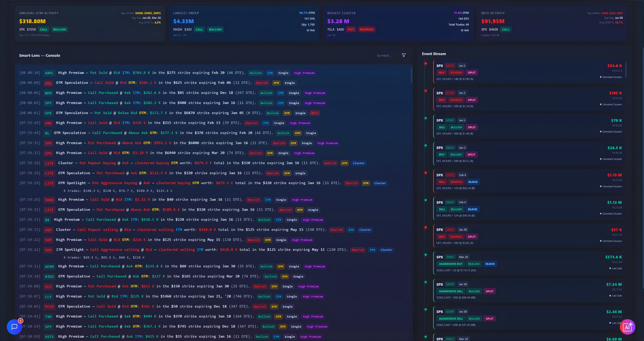This screenshot has width=644, height=341.
Task: Click the timeline dot beside SPX 5800P event
Action: [x=426, y=227]
